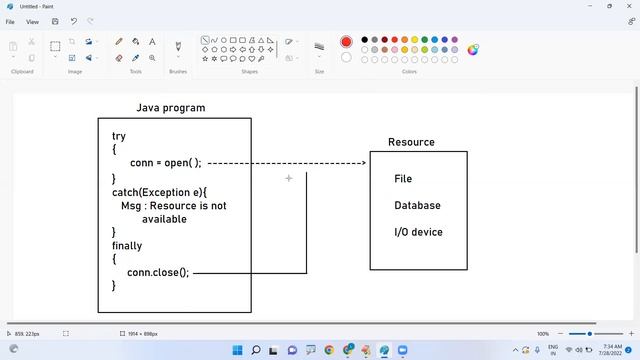Select the Brushes tool
640x360 pixels.
coord(178,46)
